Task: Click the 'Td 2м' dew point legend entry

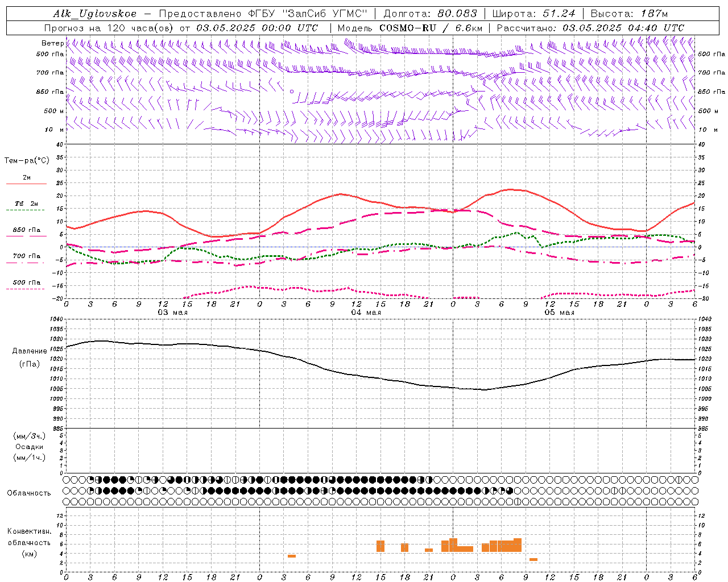Action: coord(27,203)
